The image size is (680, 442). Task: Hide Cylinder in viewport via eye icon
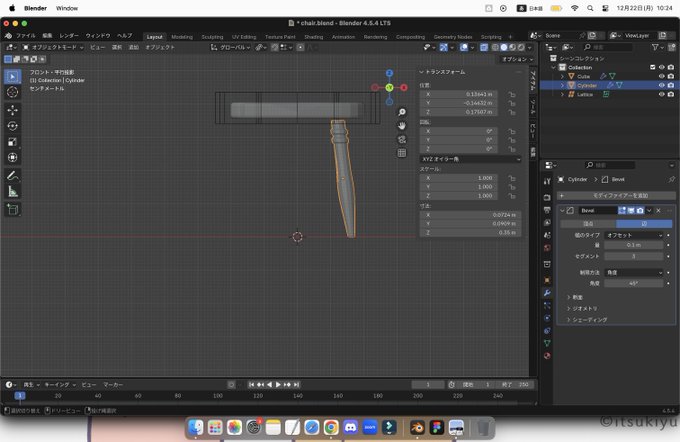[662, 85]
